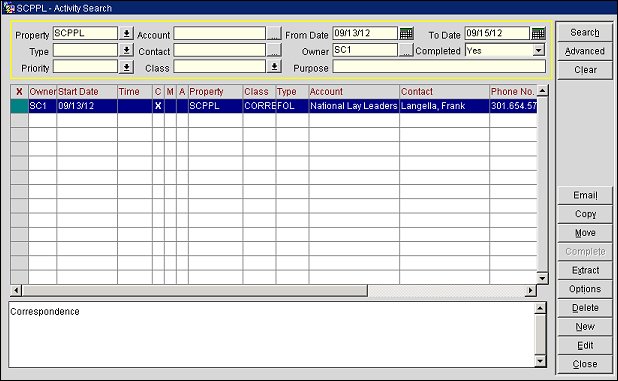Click the Time column header
Image resolution: width=618 pixels, height=381 pixels.
(x=135, y=92)
